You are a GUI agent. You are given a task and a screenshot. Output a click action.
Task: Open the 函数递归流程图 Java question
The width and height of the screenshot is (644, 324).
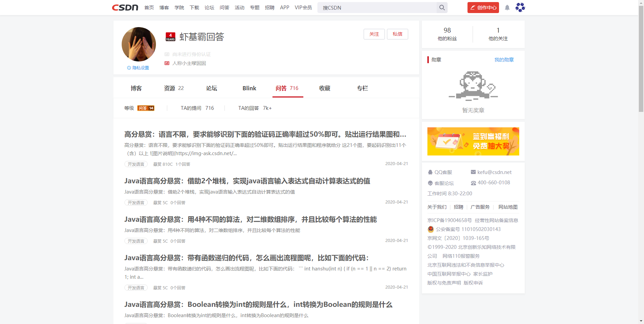(x=246, y=258)
